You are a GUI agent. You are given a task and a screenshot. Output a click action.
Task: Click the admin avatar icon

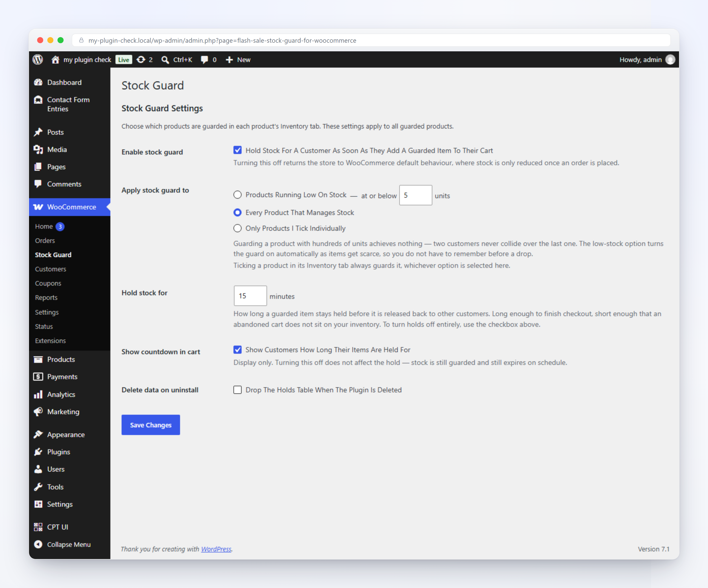[x=671, y=60]
